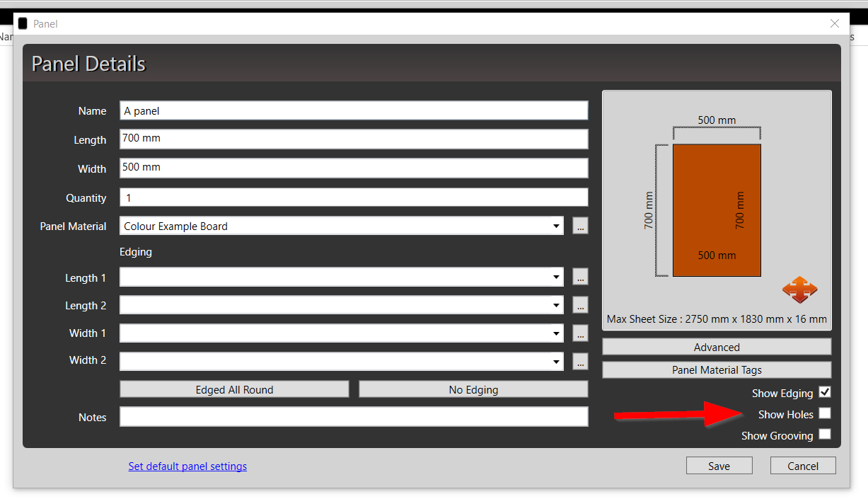This screenshot has height=499, width=868.
Task: Click the Edged All Round button
Action: click(x=234, y=389)
